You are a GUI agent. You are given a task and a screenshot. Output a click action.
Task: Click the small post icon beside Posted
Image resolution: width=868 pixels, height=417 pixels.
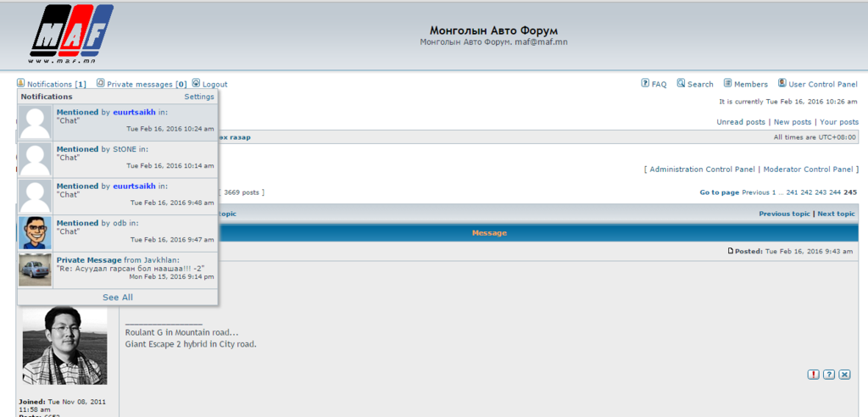pyautogui.click(x=732, y=252)
